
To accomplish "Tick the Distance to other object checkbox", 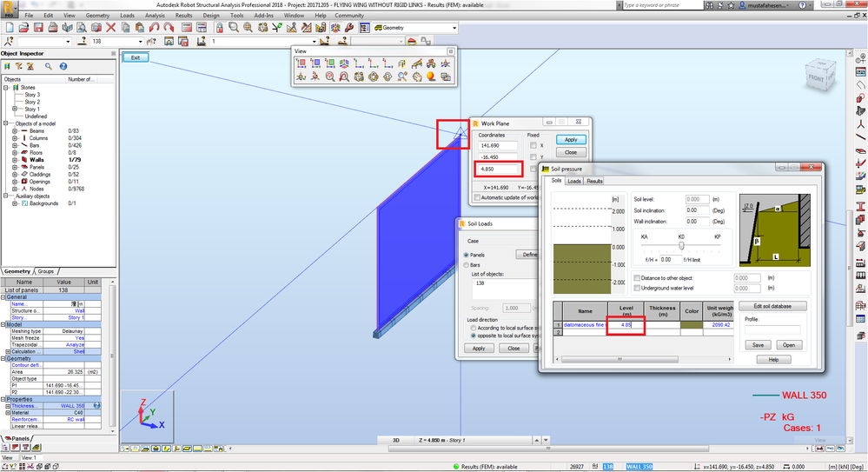I will pyautogui.click(x=637, y=278).
